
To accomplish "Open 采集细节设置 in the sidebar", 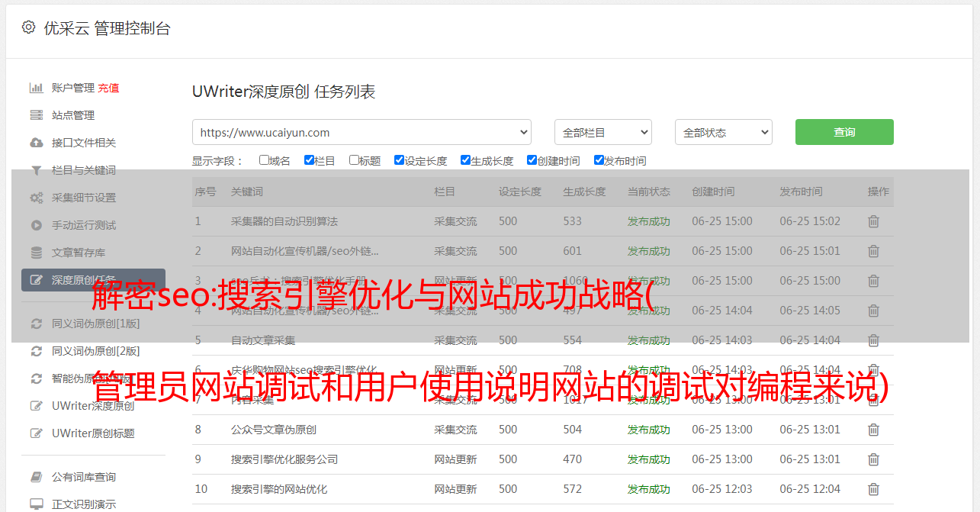I will (x=84, y=198).
